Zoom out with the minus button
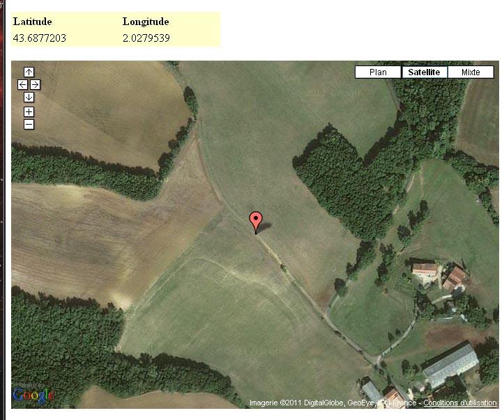The height and width of the screenshot is (420, 504). pyautogui.click(x=29, y=124)
